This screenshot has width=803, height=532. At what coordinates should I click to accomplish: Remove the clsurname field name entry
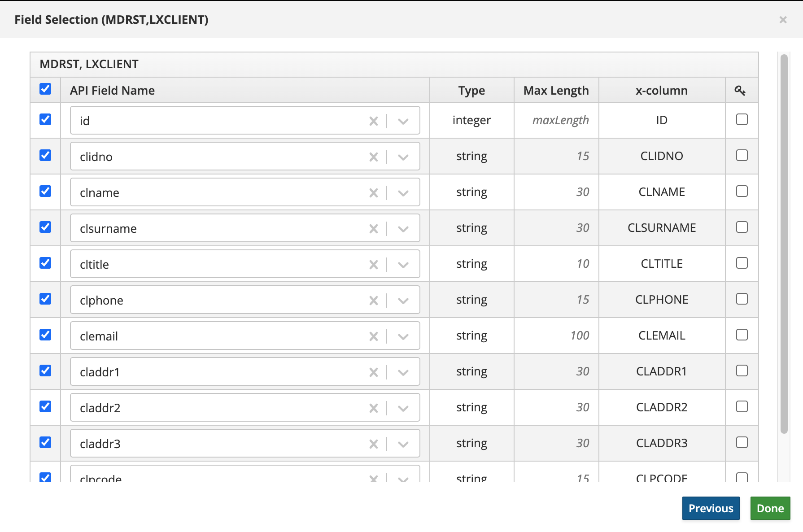click(x=373, y=229)
